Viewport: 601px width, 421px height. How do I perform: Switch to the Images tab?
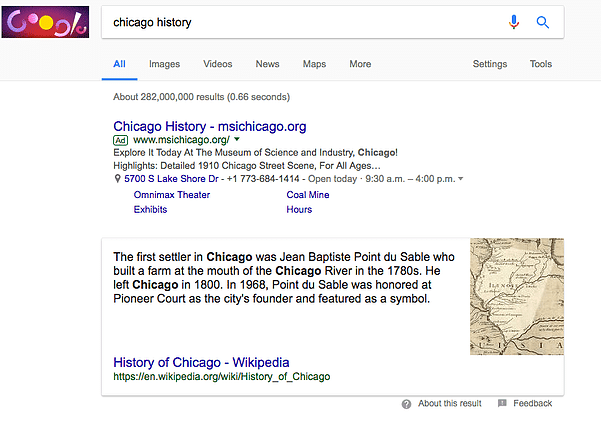[x=164, y=64]
